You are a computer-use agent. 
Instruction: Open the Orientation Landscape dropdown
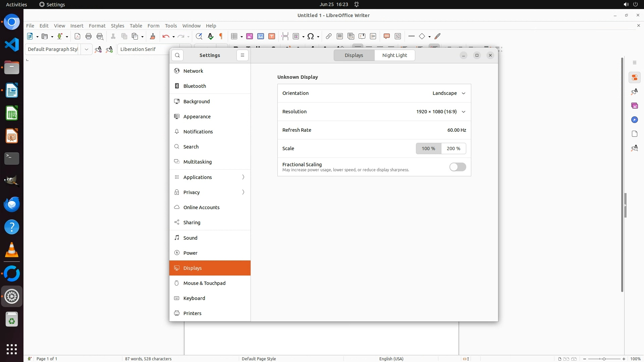(449, 93)
